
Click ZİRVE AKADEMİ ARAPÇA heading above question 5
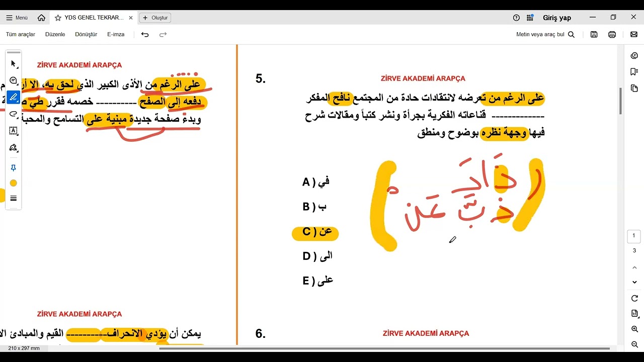pyautogui.click(x=423, y=78)
